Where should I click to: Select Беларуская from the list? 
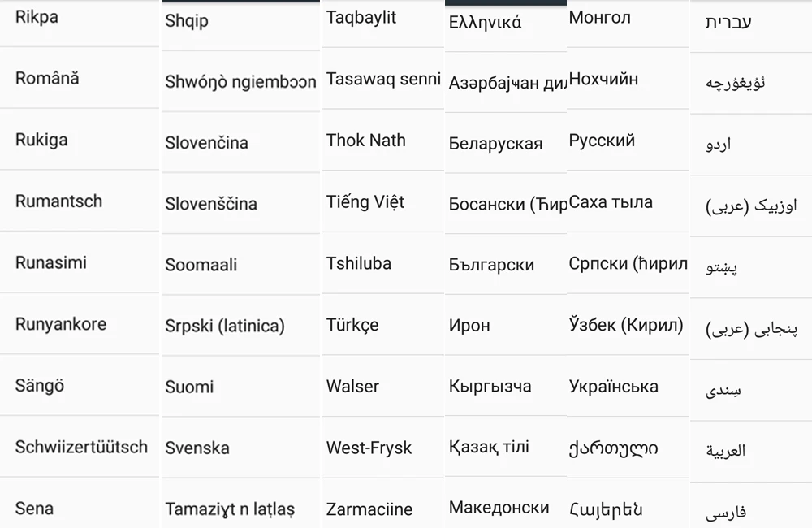point(506,143)
